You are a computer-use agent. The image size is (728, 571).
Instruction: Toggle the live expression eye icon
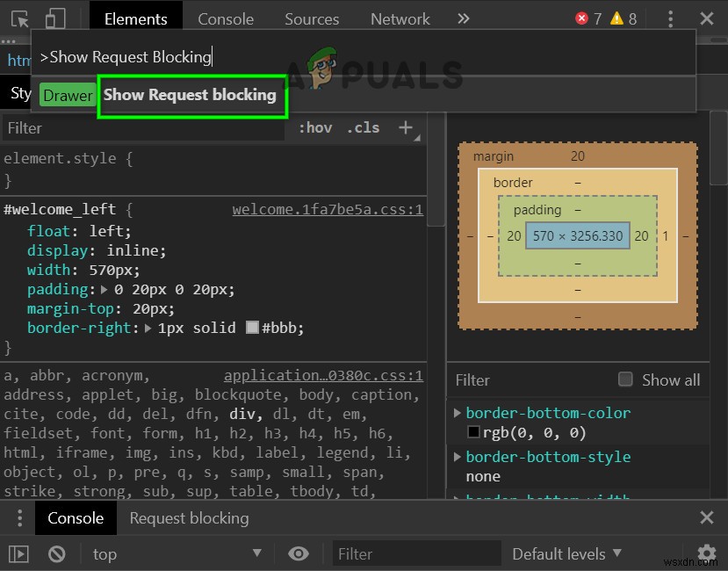(299, 553)
